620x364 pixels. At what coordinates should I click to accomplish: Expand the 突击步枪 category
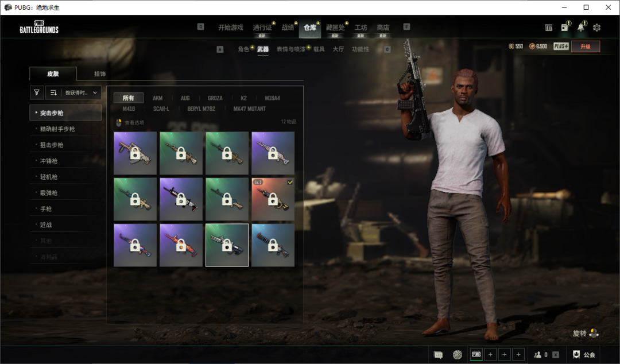coord(65,113)
